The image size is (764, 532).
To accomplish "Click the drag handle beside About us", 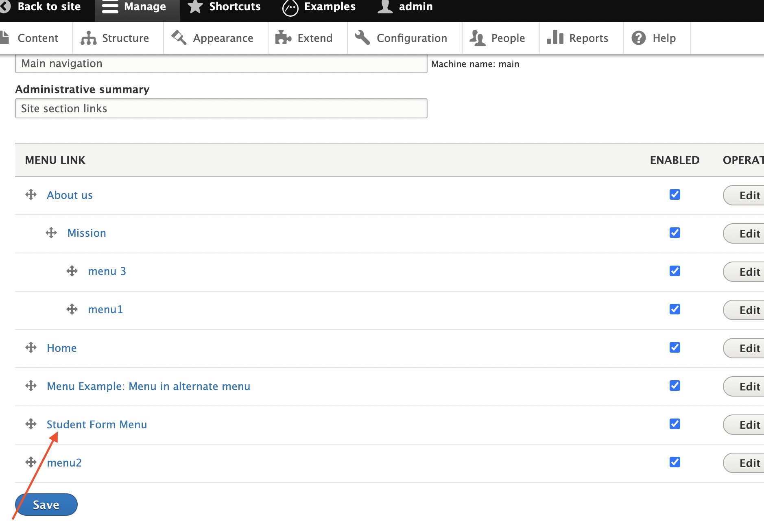I will coord(31,195).
